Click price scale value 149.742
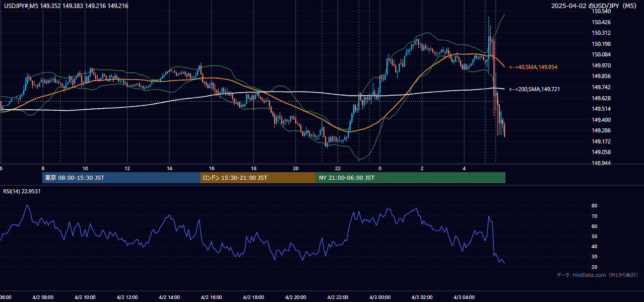 [601, 87]
